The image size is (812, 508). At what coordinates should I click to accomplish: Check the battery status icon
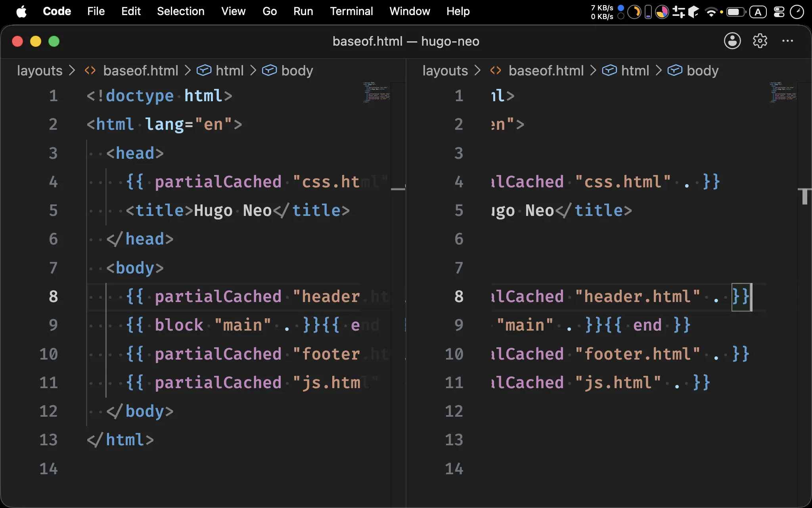(736, 12)
